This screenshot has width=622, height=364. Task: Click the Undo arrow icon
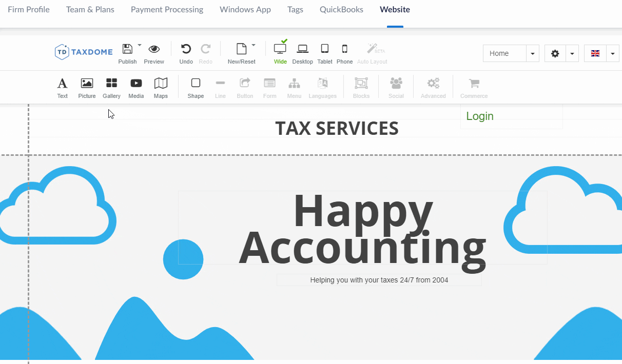[186, 49]
